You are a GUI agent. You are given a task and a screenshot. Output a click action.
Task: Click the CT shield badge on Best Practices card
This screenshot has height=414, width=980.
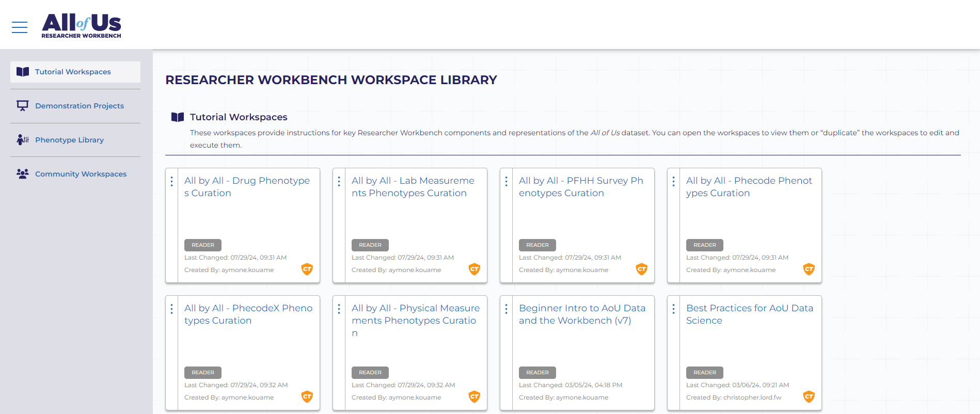pos(809,396)
